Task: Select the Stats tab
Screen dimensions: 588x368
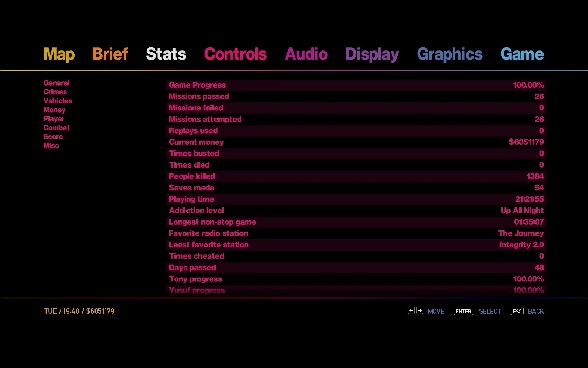Action: 166,54
